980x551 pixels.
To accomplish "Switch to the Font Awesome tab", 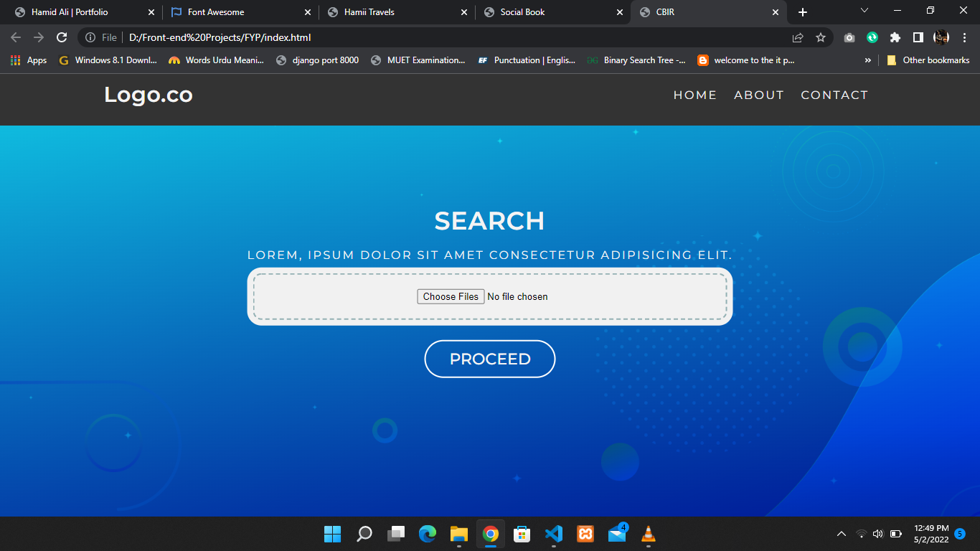I will pyautogui.click(x=216, y=12).
